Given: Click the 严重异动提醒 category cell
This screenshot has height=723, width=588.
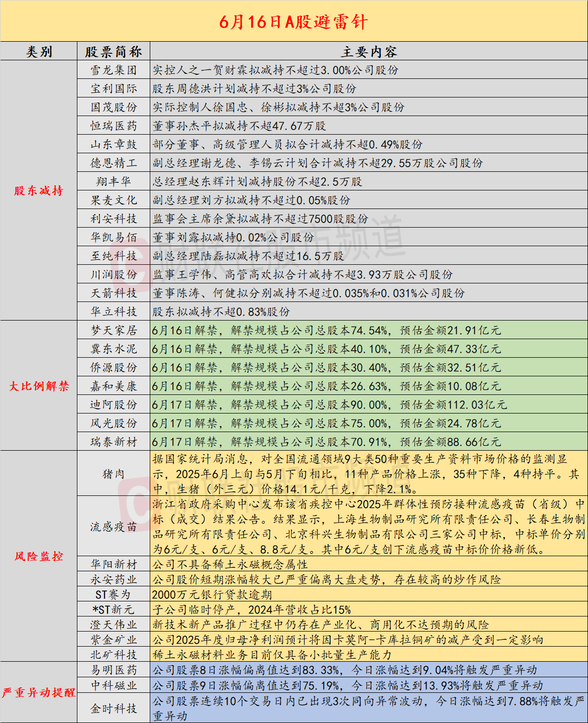Looking at the screenshot, I should (39, 692).
